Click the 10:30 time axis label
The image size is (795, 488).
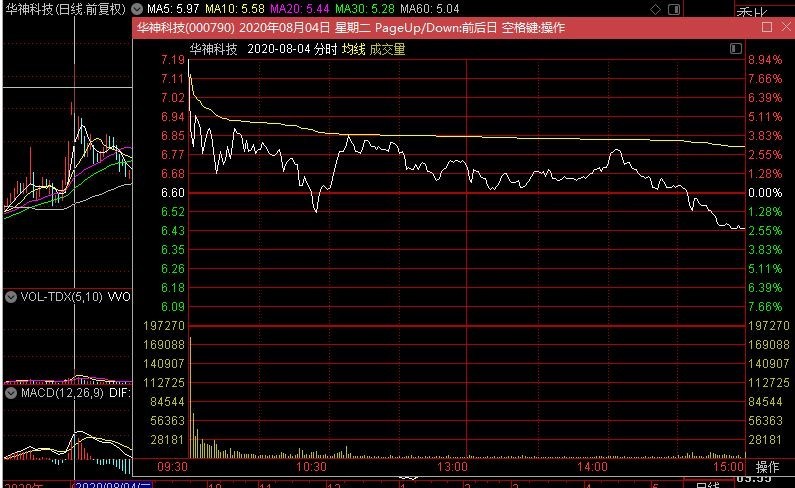click(311, 467)
